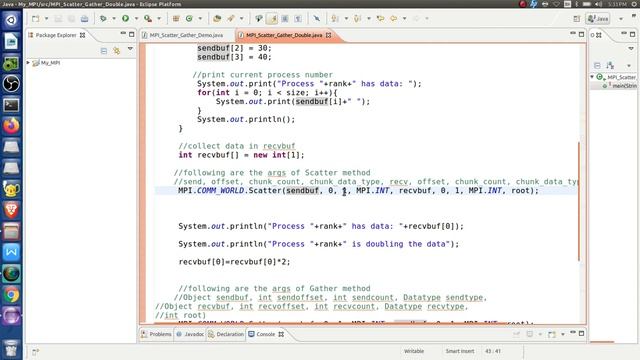Click the Search flashlight icon
Image resolution: width=640 pixels, height=360 pixels.
pyautogui.click(x=231, y=18)
